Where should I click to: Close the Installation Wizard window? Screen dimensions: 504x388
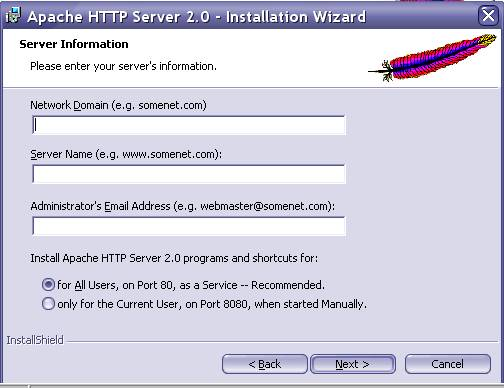tap(488, 15)
